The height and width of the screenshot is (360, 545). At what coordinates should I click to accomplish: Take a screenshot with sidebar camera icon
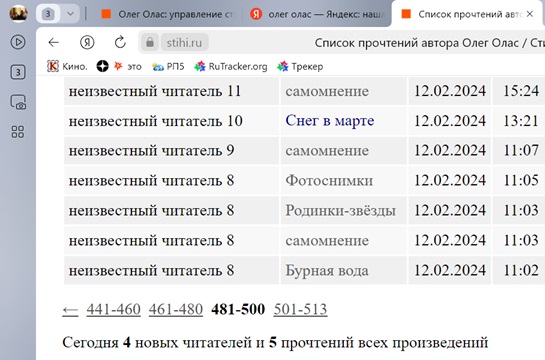(x=18, y=103)
